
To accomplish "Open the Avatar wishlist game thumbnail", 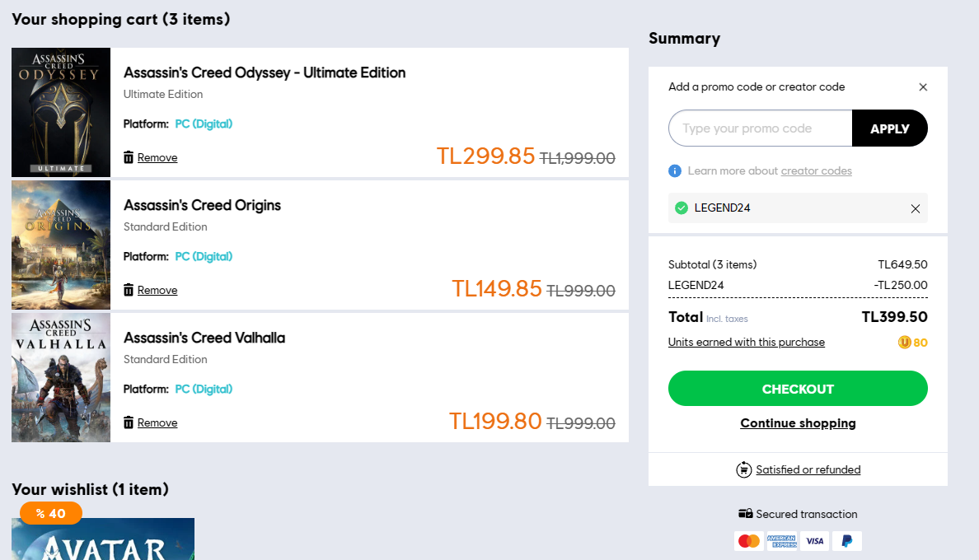I will [x=103, y=541].
